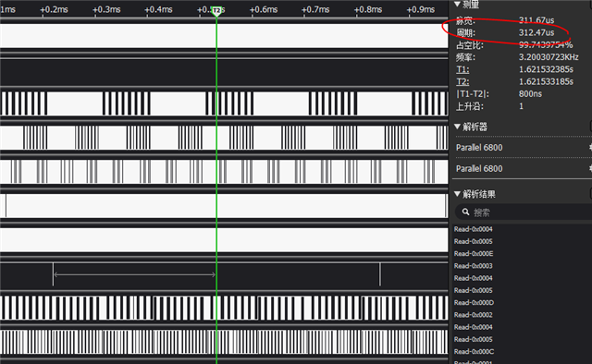This screenshot has width=592, height=364.
Task: Select the Read-0x0002 result entry
Action: point(473,315)
